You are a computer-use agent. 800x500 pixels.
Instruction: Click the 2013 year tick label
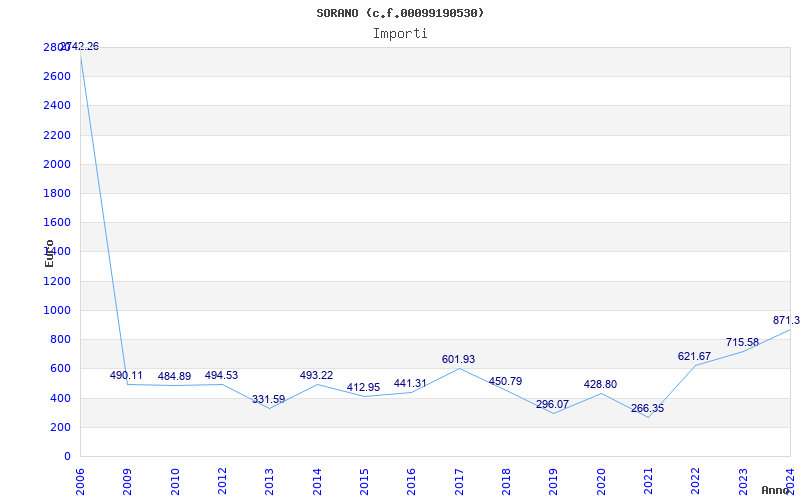click(269, 482)
